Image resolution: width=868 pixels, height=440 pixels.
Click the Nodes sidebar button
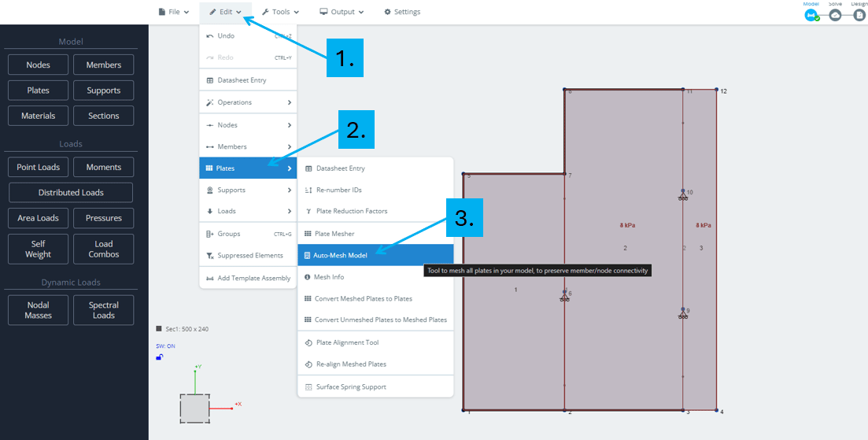(x=39, y=65)
